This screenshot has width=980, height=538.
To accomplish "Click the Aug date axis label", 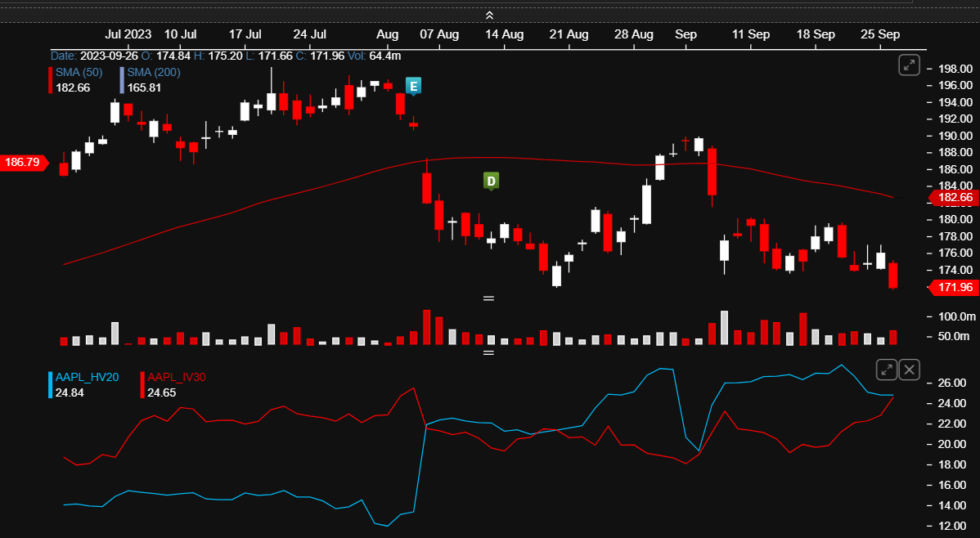I will click(388, 34).
